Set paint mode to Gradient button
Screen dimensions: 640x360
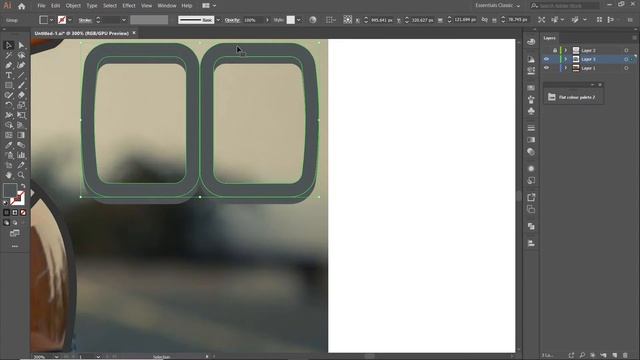[x=15, y=213]
